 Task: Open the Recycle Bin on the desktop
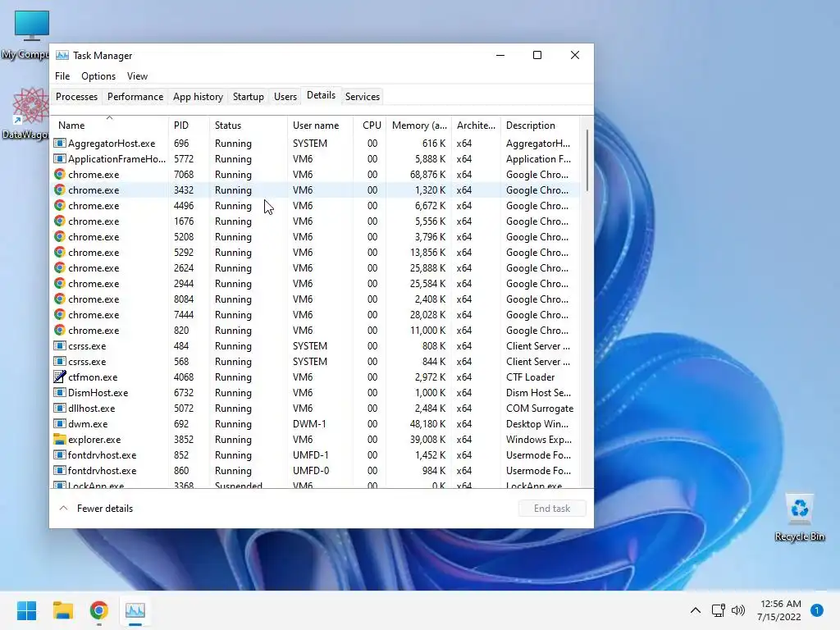[x=799, y=518]
